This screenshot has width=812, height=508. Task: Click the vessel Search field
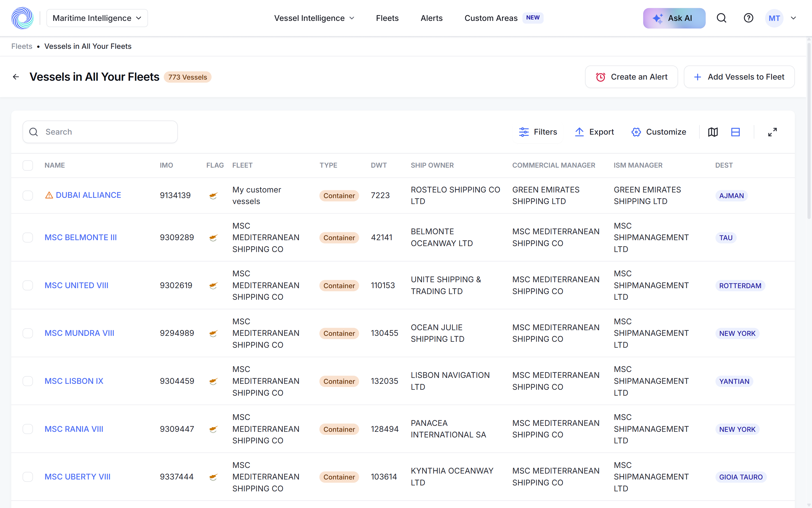tap(100, 132)
